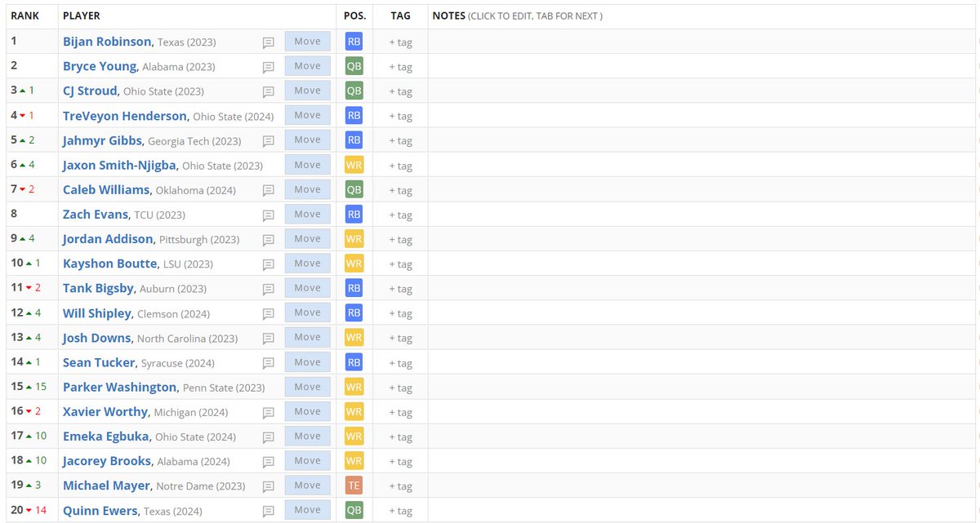980x523 pixels.
Task: Open comment icon for Michael Mayer
Action: click(x=269, y=486)
